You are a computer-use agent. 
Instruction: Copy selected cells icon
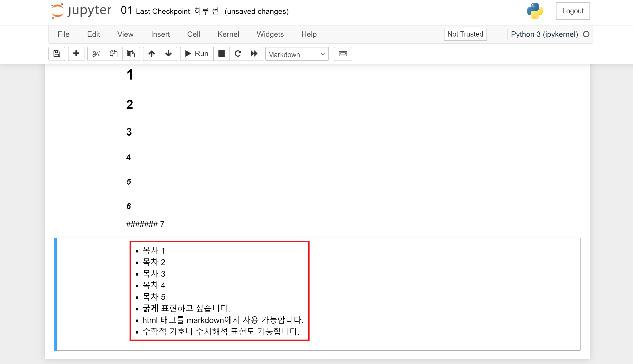(x=114, y=54)
